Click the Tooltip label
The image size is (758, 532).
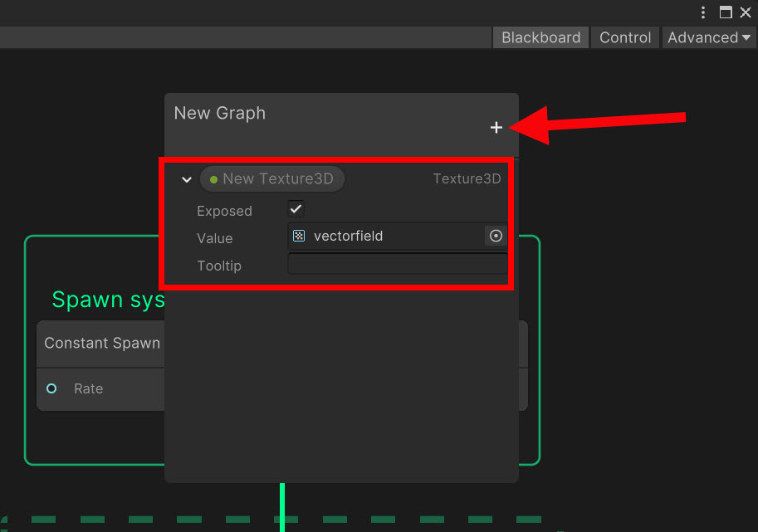219,266
